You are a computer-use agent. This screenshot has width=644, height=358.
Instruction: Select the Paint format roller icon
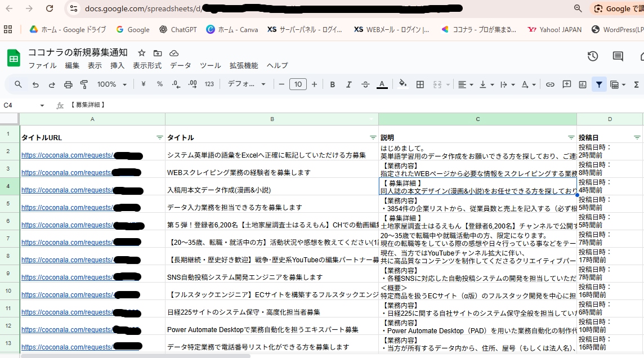pos(84,84)
